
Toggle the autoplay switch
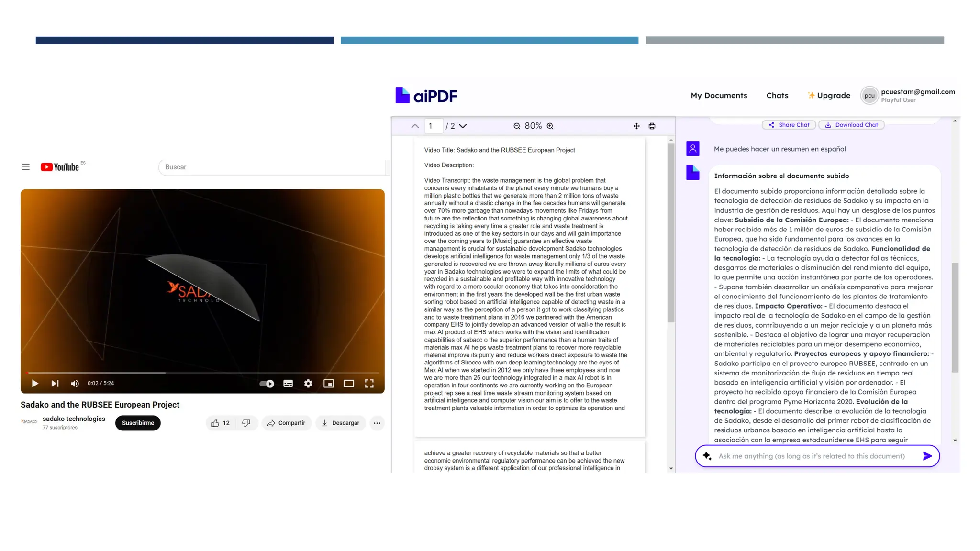tap(267, 384)
